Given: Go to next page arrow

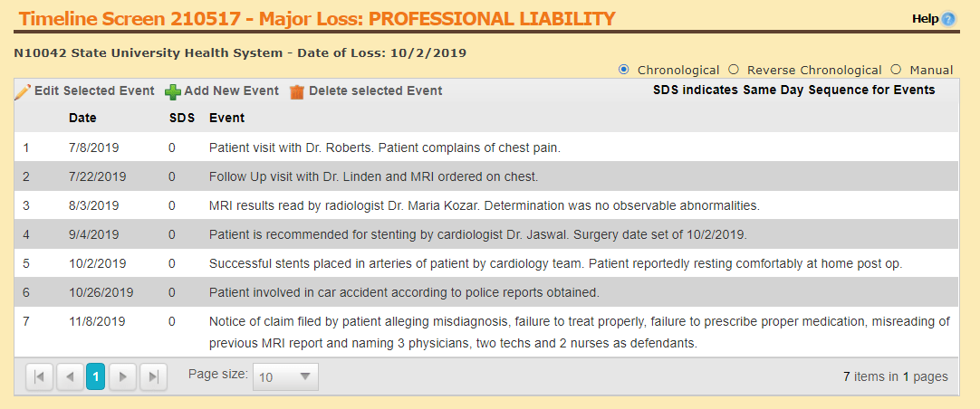Looking at the screenshot, I should (x=122, y=377).
